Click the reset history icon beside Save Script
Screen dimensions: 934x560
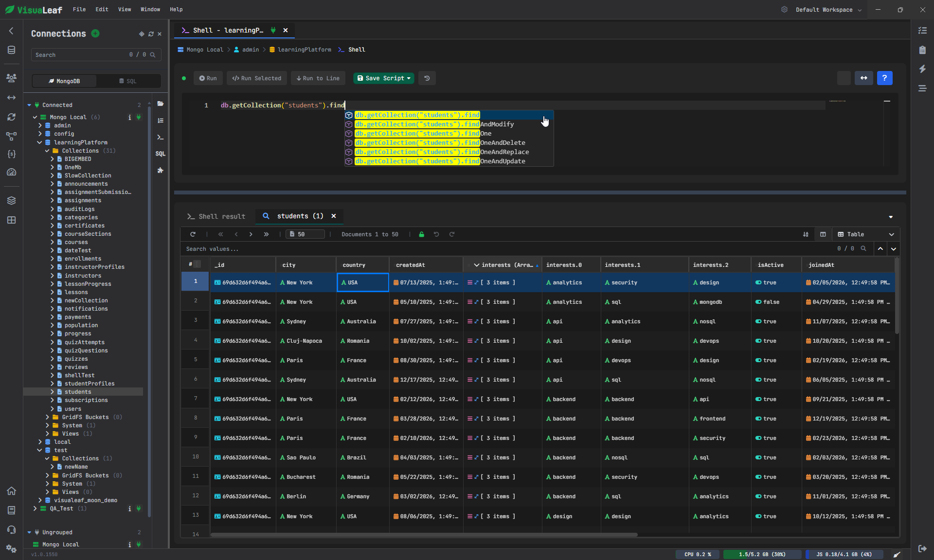(x=427, y=78)
